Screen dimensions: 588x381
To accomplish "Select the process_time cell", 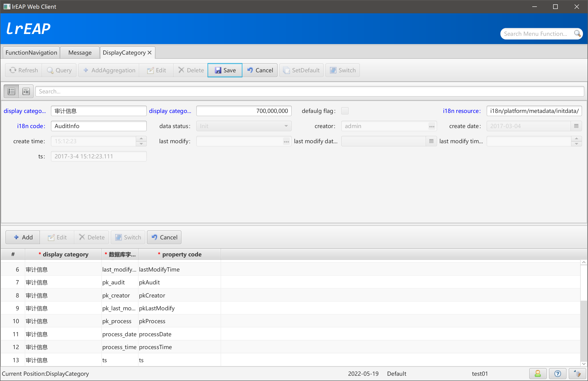I will pos(120,347).
